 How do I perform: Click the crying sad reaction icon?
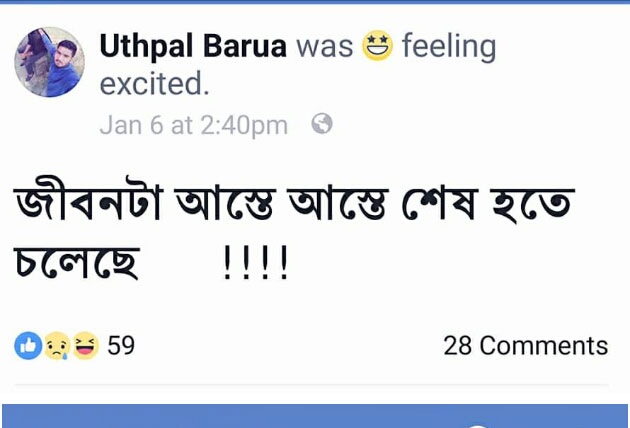click(57, 346)
